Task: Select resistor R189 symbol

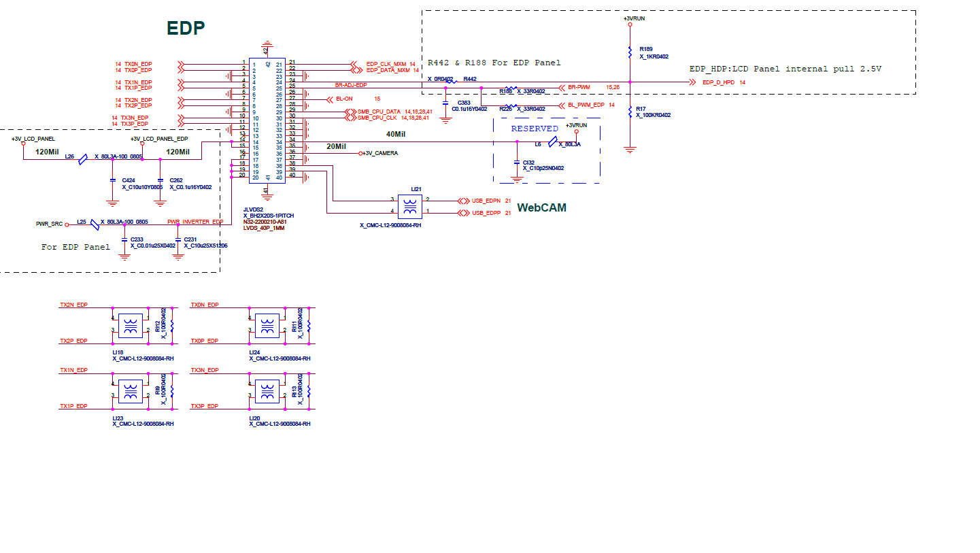Action: (630, 52)
